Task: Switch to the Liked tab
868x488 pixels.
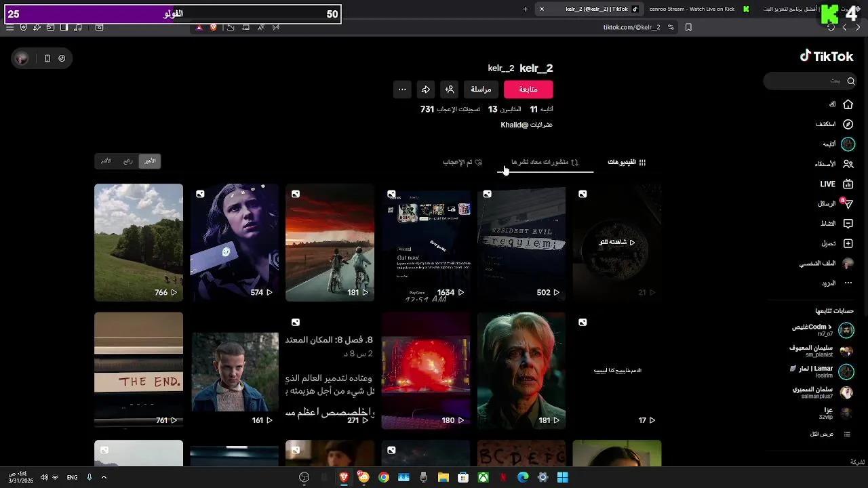Action: tap(462, 162)
